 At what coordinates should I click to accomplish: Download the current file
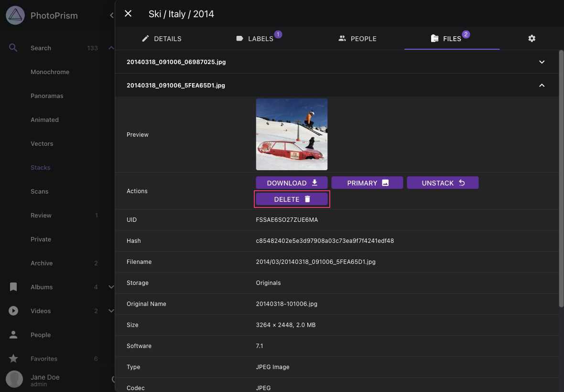[x=292, y=183]
